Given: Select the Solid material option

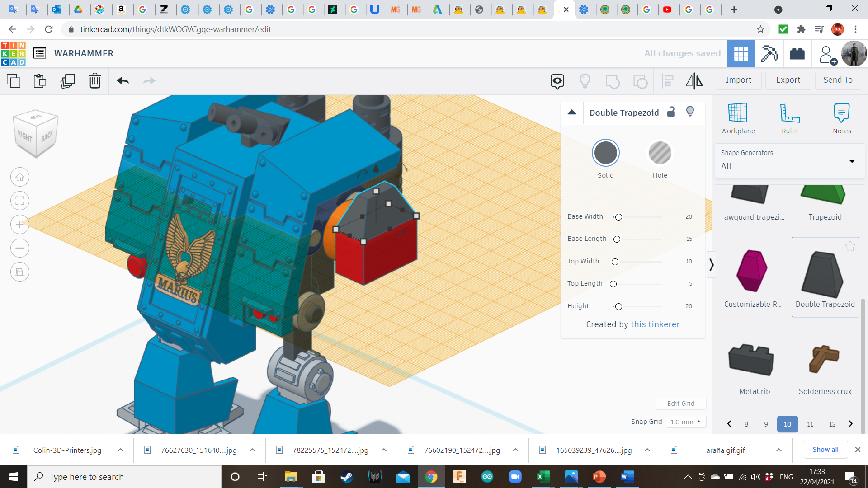Looking at the screenshot, I should [605, 153].
